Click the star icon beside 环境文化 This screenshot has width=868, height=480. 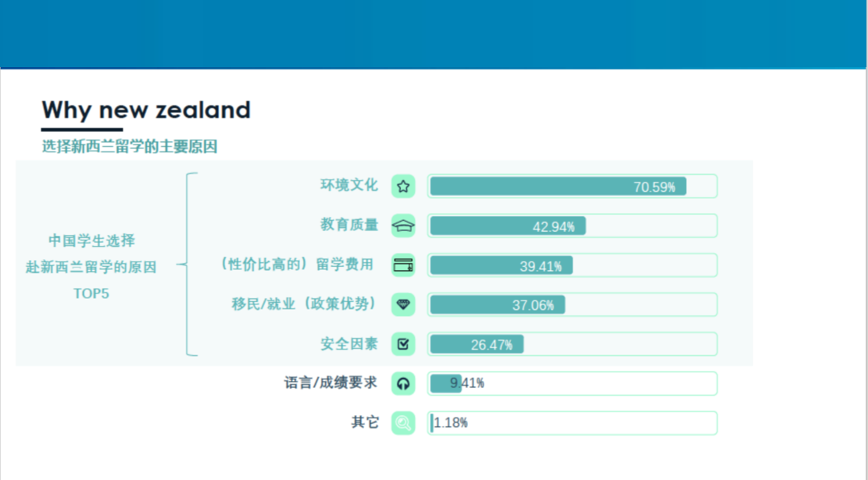(403, 187)
